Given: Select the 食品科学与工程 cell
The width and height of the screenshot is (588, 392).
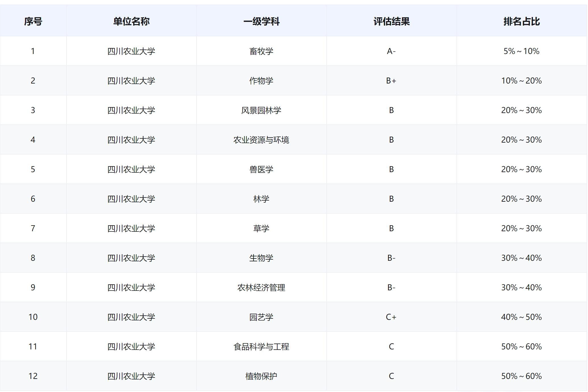Looking at the screenshot, I should coord(261,347).
